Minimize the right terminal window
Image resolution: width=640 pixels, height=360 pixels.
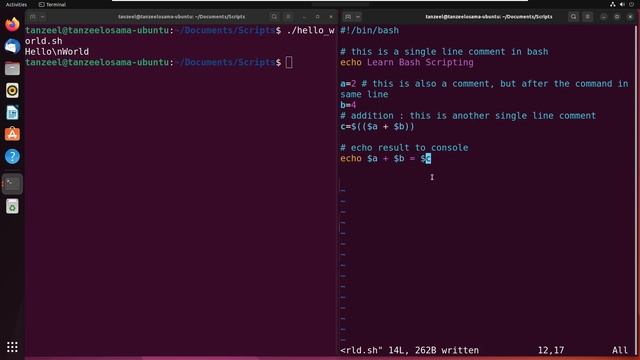(604, 17)
